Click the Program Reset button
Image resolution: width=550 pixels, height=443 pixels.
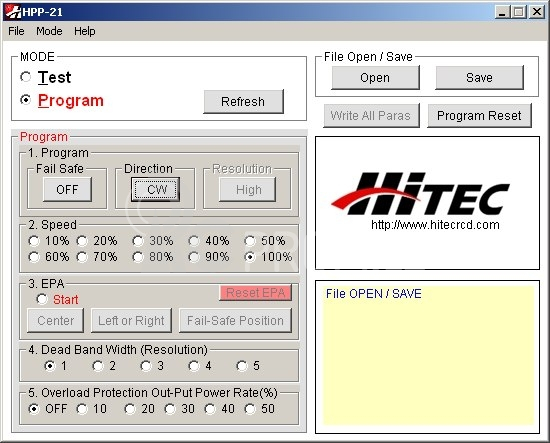479,115
